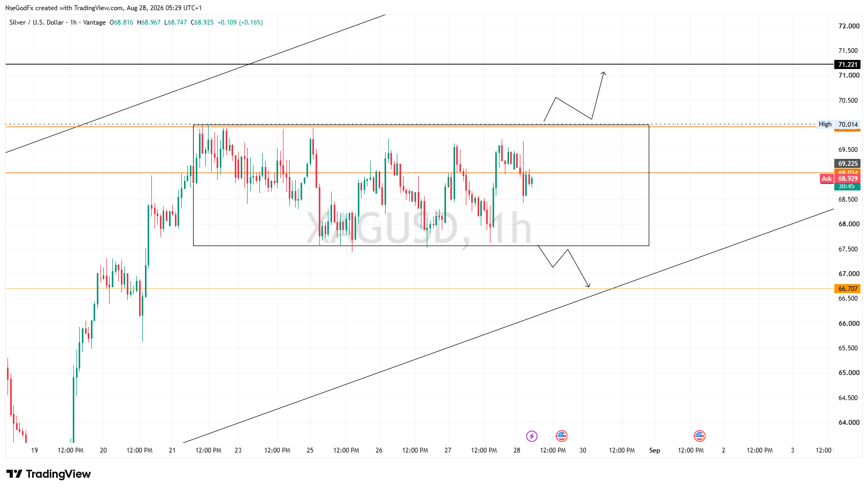Click the '21' date on the time axis

(x=172, y=450)
